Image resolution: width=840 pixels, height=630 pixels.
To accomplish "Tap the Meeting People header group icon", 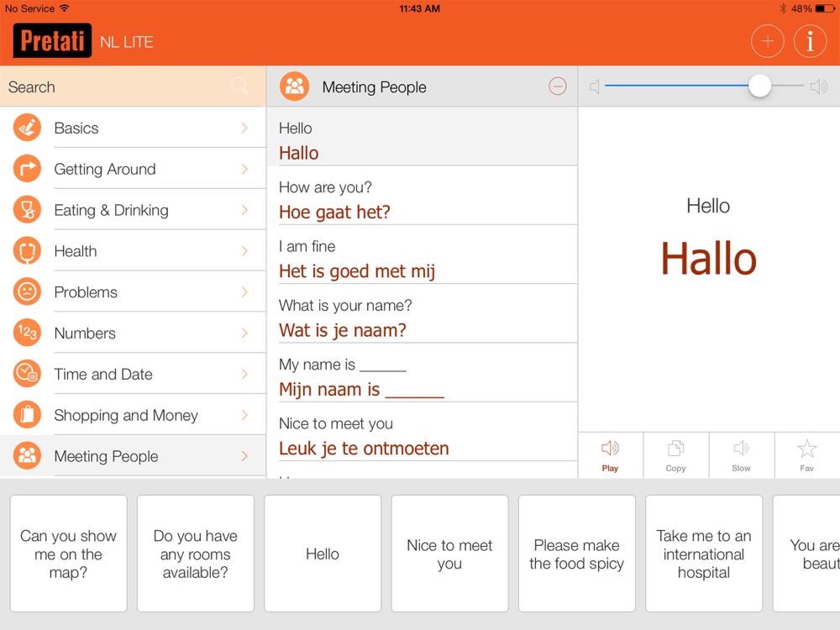I will point(294,87).
